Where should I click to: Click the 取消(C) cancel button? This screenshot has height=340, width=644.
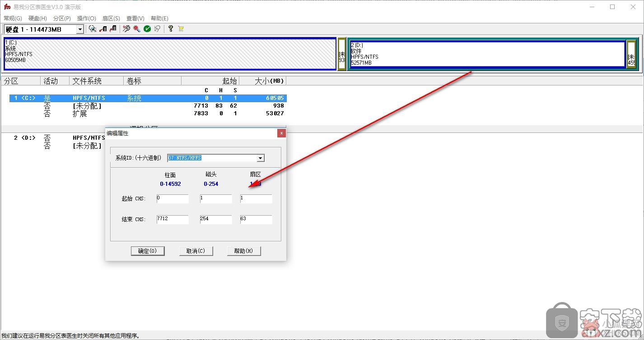[x=196, y=251]
